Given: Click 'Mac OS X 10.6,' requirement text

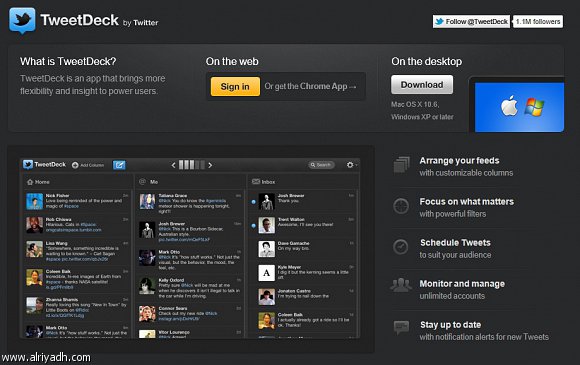Looking at the screenshot, I should 415,105.
